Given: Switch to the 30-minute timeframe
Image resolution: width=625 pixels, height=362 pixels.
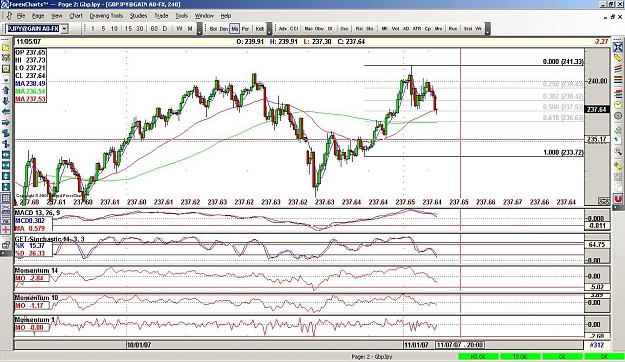Looking at the screenshot, I should point(140,29).
